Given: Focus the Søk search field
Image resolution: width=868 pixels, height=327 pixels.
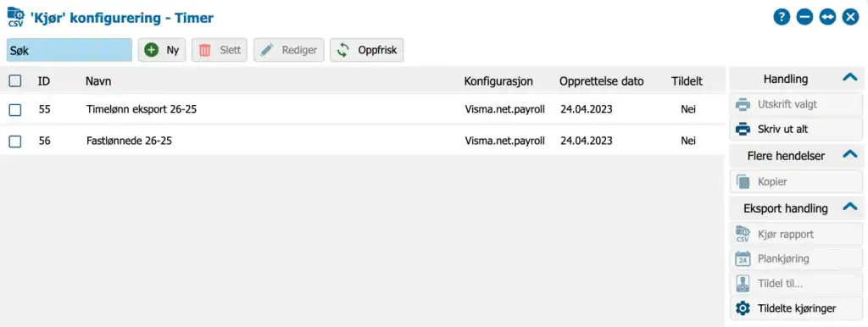Looking at the screenshot, I should point(70,50).
